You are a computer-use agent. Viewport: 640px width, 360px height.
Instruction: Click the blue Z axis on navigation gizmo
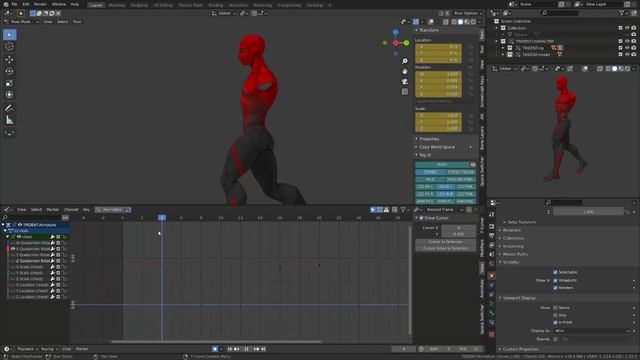(396, 32)
